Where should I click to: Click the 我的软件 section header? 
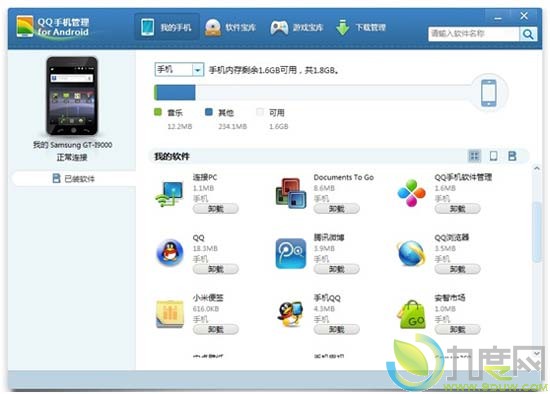click(x=172, y=156)
